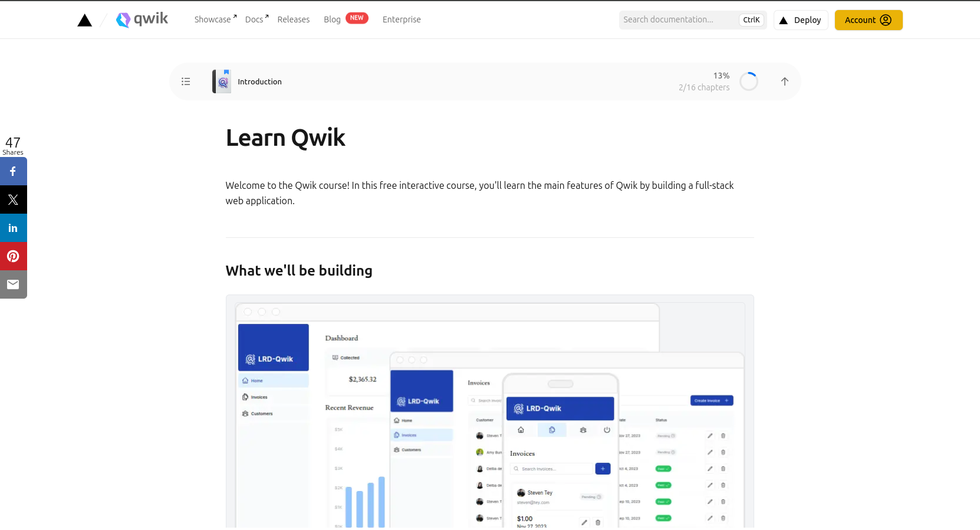Focus the Search documentation field
The height and width of the screenshot is (530, 980).
693,20
